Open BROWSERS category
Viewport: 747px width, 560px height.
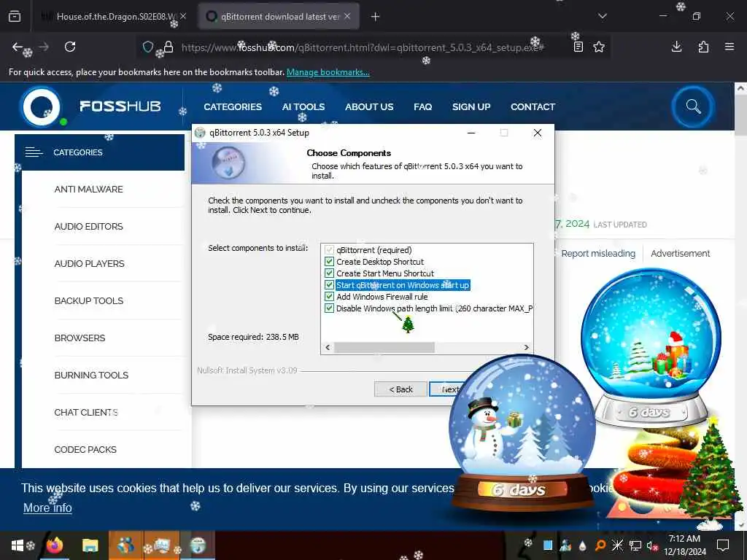[80, 338]
